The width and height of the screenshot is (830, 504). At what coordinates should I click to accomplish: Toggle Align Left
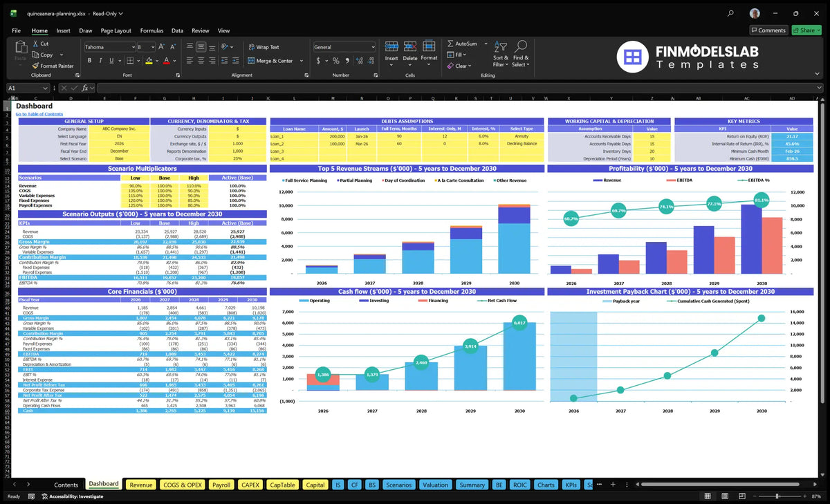tap(189, 61)
